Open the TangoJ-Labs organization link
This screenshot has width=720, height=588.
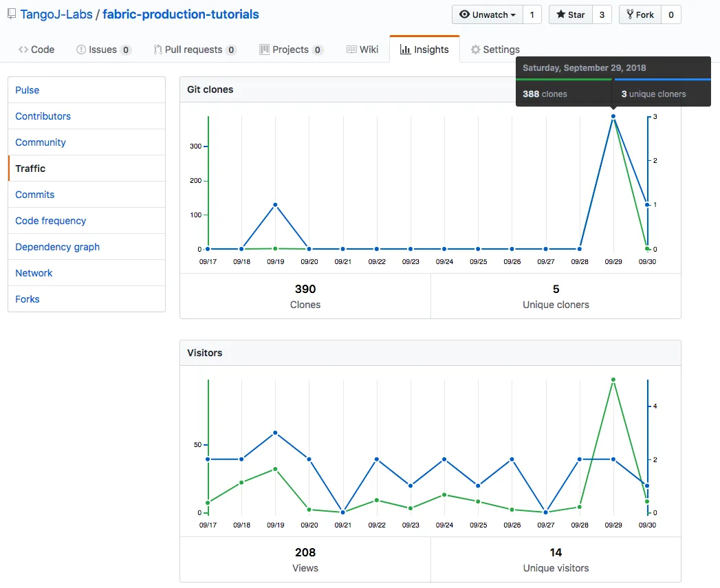(56, 14)
